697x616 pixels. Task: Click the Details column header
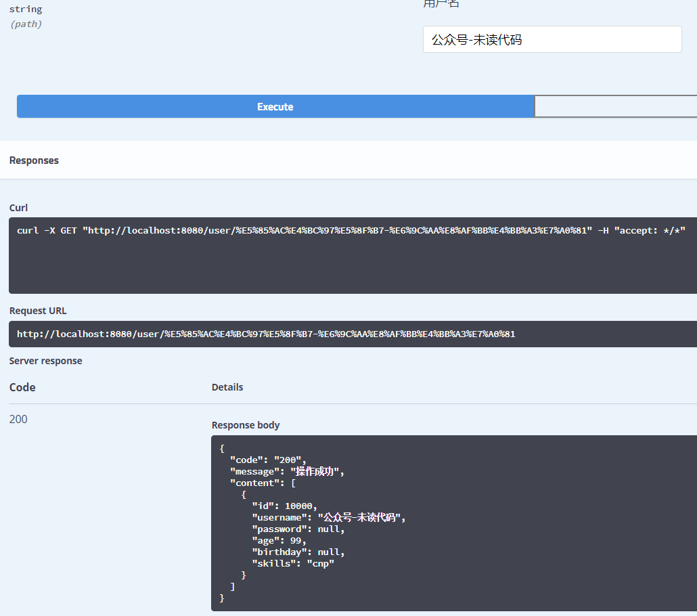[227, 387]
